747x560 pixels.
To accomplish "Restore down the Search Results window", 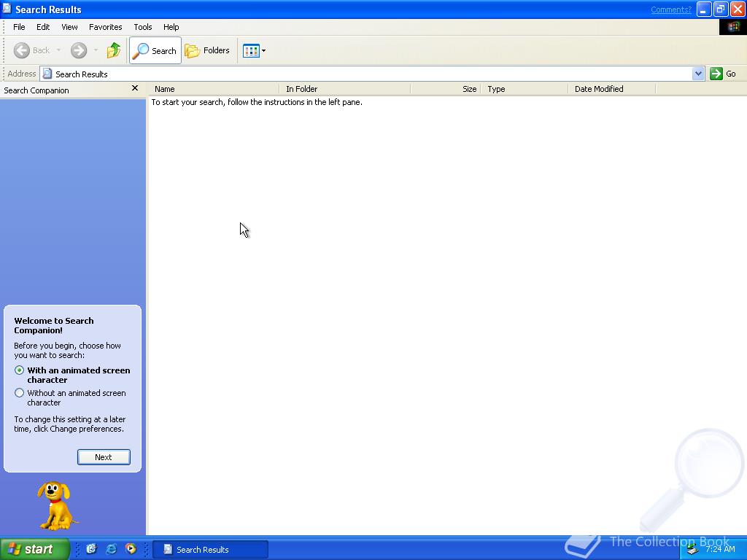I will click(721, 9).
